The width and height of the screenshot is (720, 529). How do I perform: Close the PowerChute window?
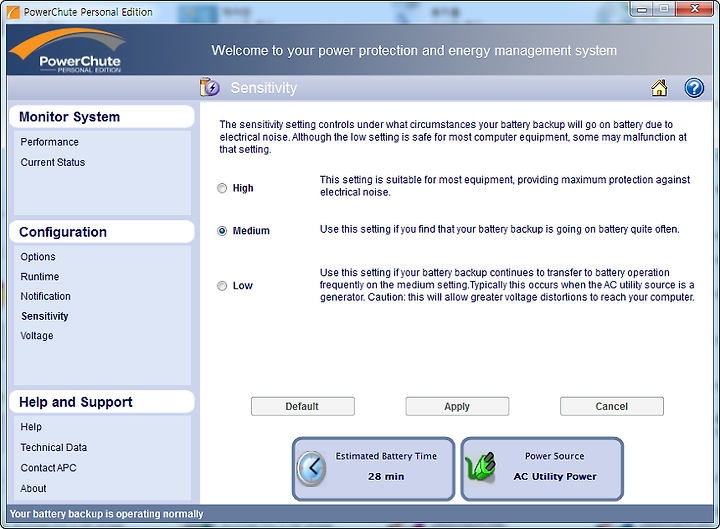(695, 9)
